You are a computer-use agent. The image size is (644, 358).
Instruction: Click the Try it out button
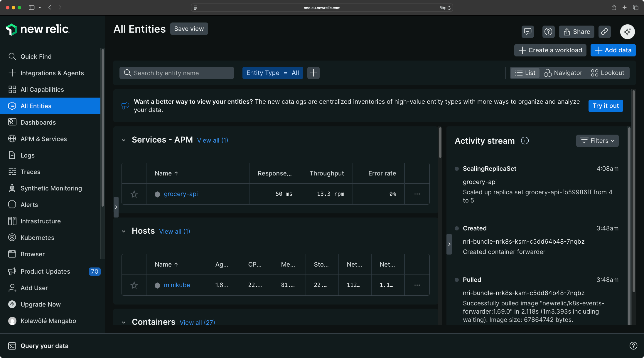click(x=606, y=106)
